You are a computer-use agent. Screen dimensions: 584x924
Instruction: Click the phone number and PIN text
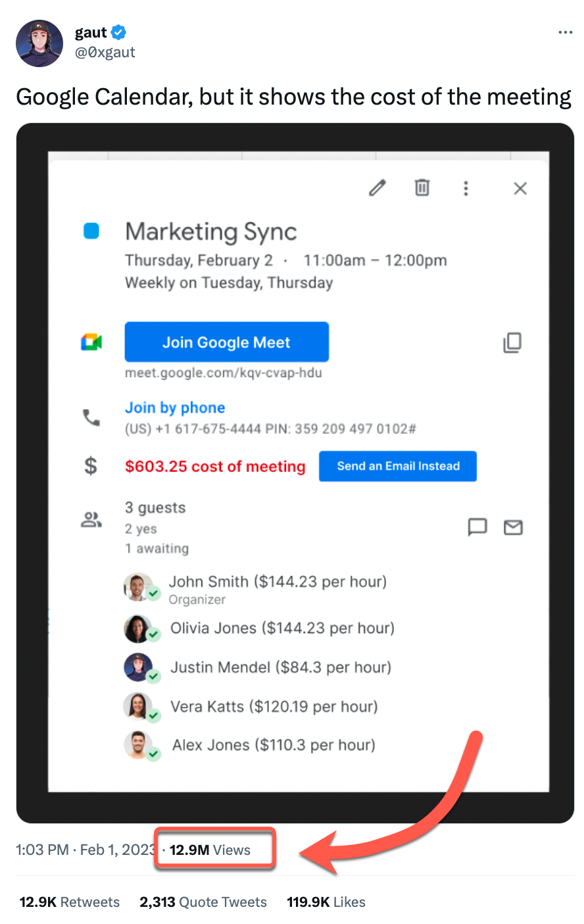(x=271, y=429)
